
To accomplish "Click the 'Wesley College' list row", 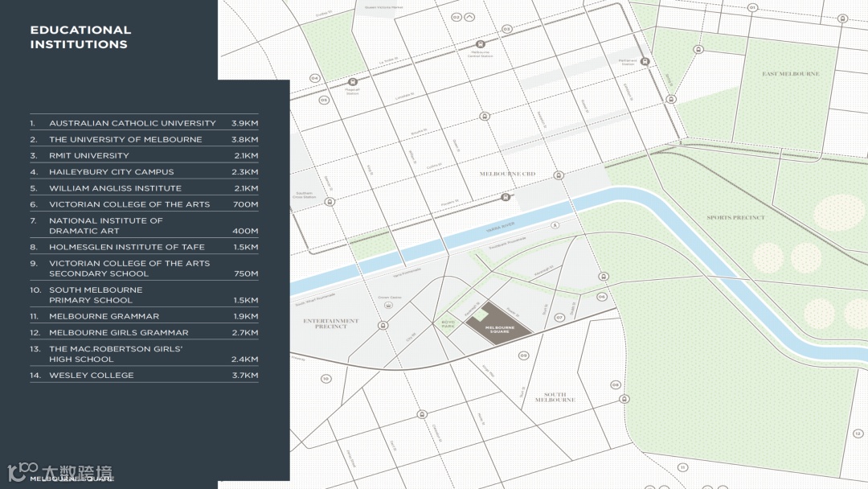I will click(144, 376).
